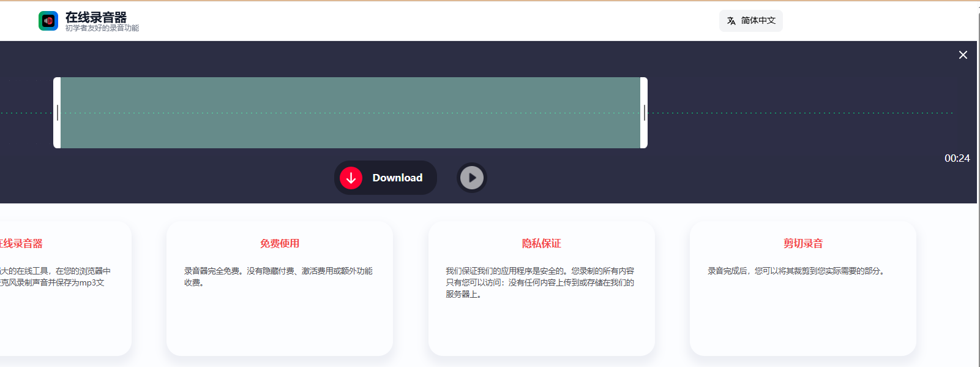980x367 pixels.
Task: Click the 初学者友好的录音功能 subtitle
Action: point(102,28)
